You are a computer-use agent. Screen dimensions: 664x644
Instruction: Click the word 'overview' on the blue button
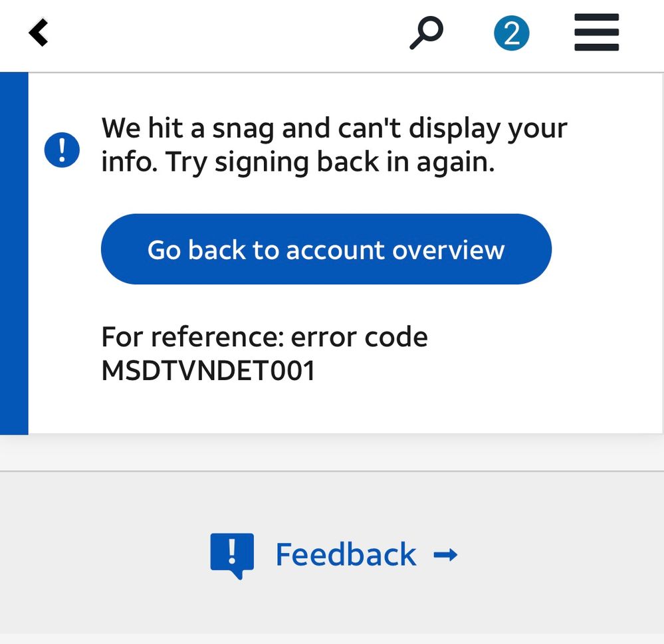tap(448, 250)
